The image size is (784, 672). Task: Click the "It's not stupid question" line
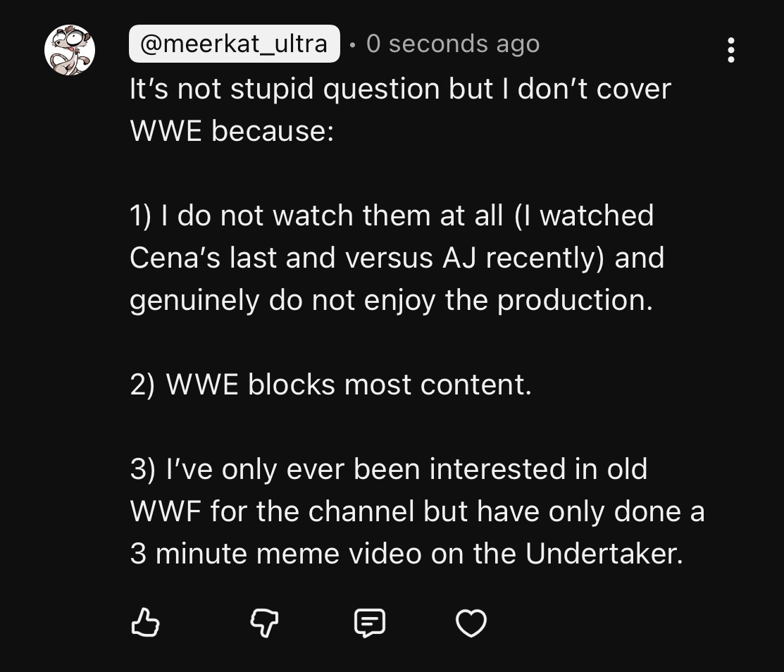pyautogui.click(x=400, y=89)
